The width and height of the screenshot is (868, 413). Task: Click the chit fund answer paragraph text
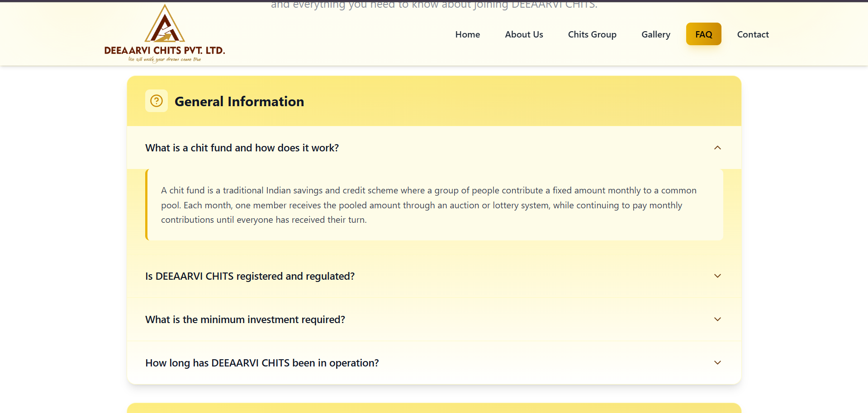pos(428,205)
